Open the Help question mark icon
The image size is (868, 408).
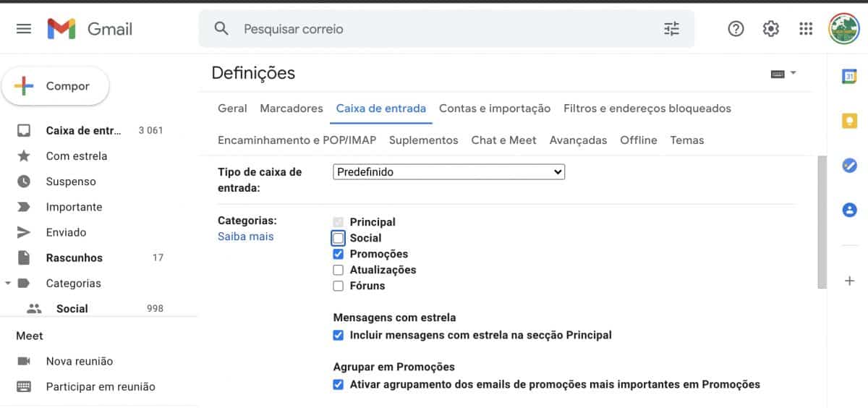736,29
